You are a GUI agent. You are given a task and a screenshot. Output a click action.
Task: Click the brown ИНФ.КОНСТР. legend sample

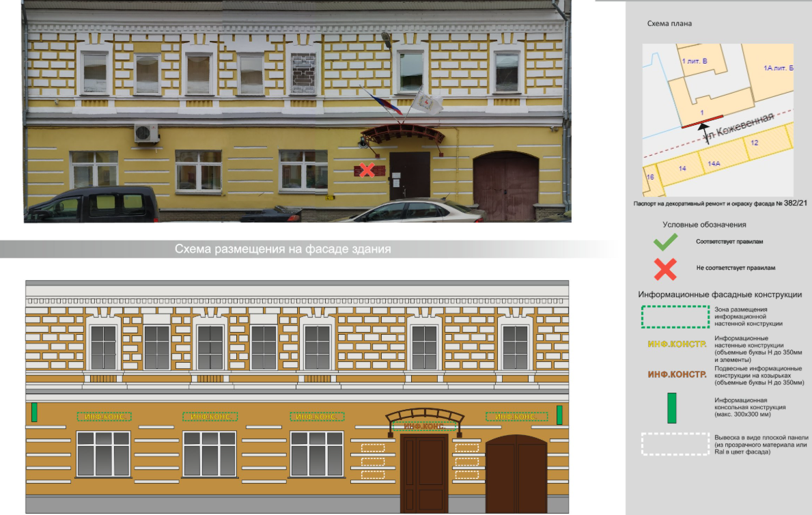(x=676, y=374)
